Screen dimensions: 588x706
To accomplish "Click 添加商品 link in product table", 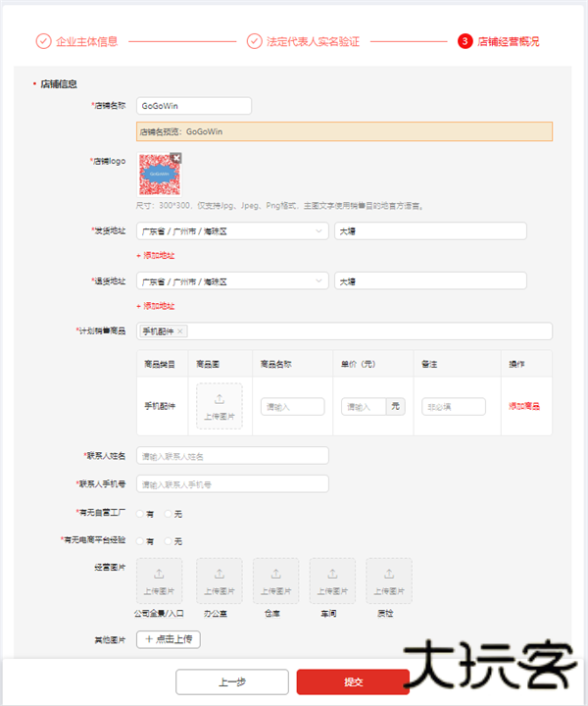I will 524,406.
